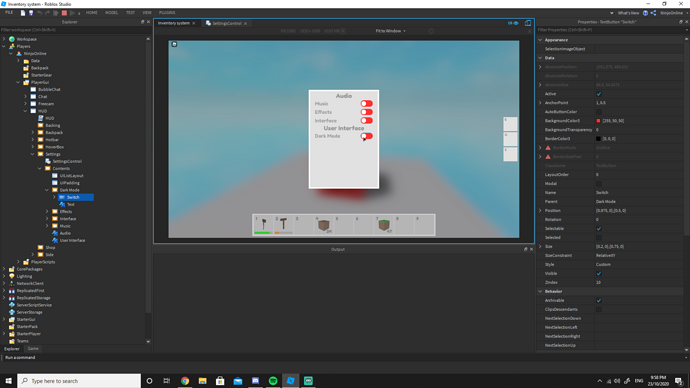
Task: Toggle the Music audio switch
Action: click(x=367, y=103)
